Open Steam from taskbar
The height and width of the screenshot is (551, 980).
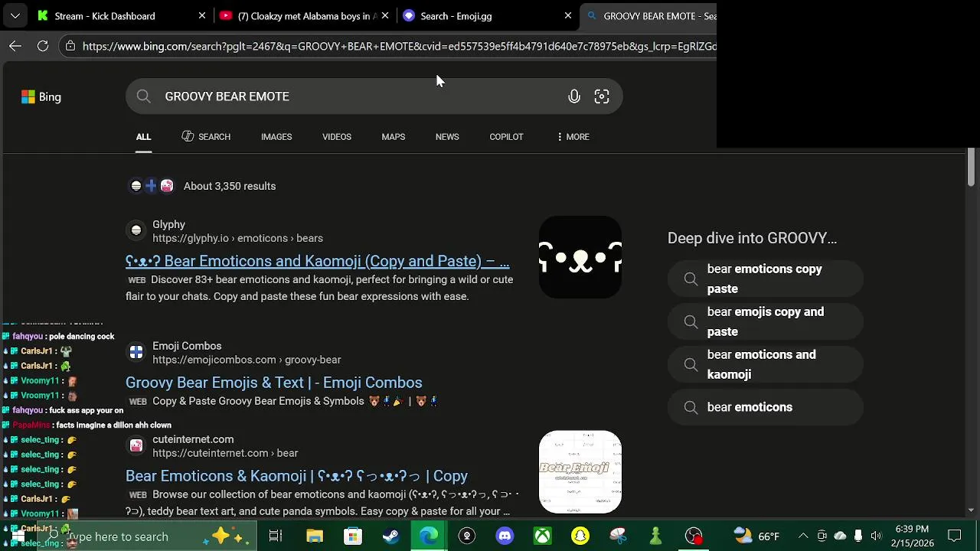[x=390, y=536]
